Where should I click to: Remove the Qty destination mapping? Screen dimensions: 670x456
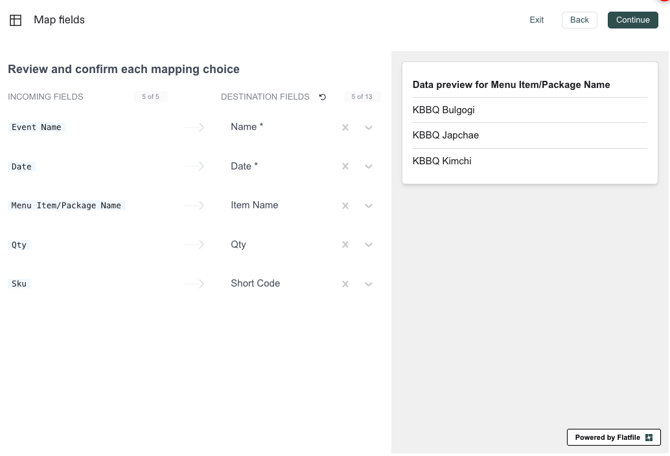[x=345, y=245]
